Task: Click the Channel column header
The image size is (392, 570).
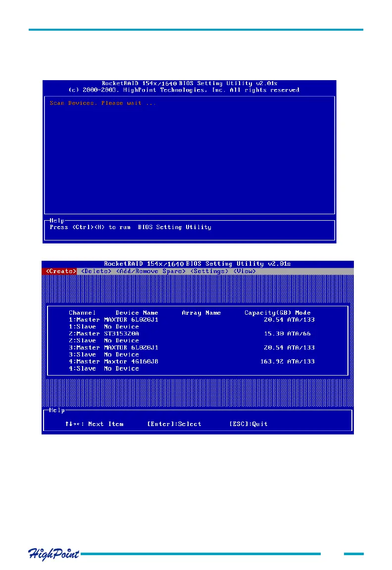Action: [x=82, y=313]
